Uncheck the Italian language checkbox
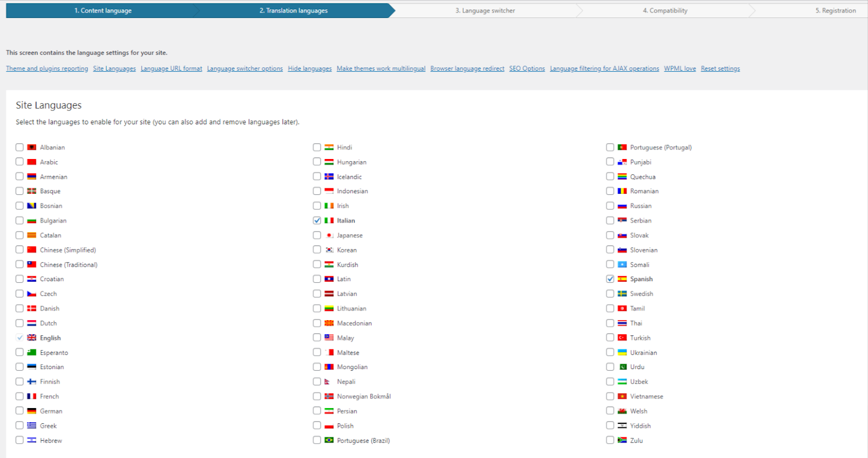This screenshot has height=458, width=868. pos(317,221)
